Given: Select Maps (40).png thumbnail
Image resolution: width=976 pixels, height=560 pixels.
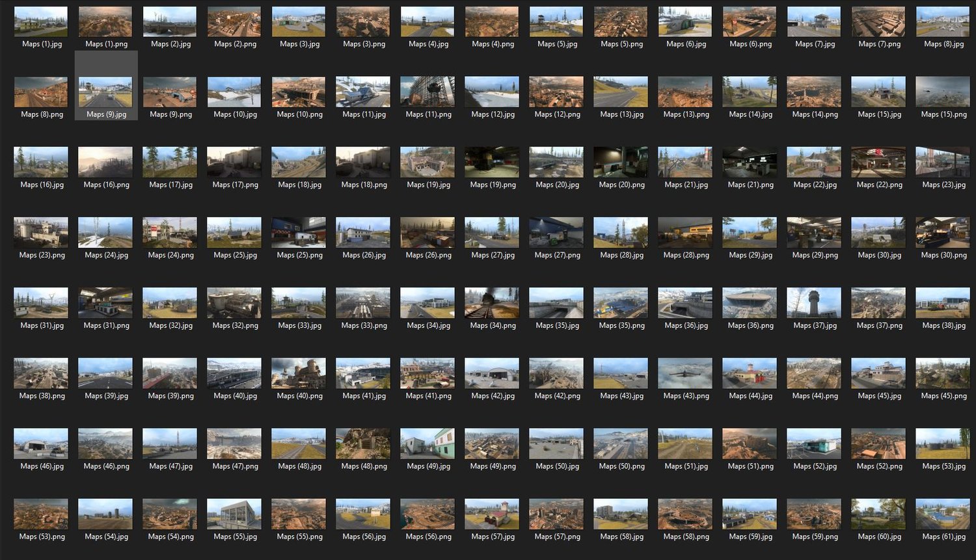Looking at the screenshot, I should 299,373.
